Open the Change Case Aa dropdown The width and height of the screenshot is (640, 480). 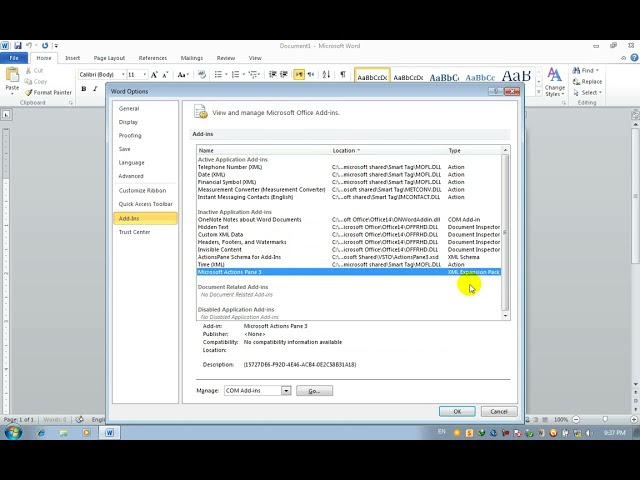point(183,75)
